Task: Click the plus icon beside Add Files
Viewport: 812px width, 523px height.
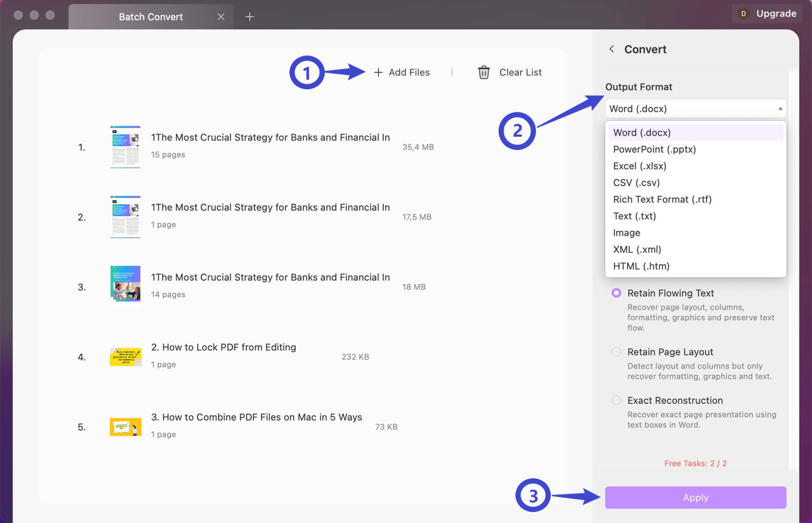Action: [378, 72]
